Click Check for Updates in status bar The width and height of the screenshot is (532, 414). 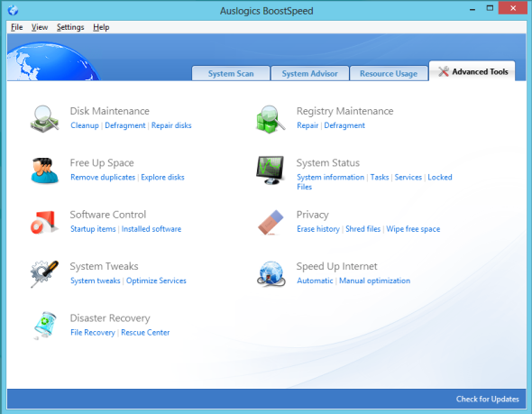click(x=488, y=399)
